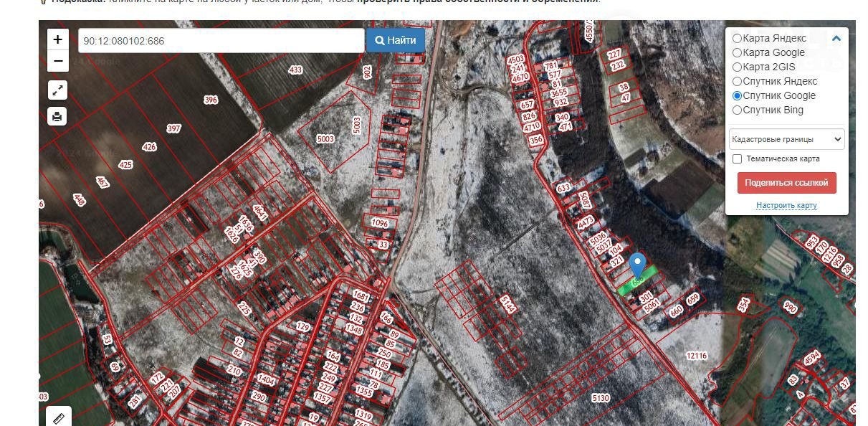Open the ruler measurement tool
This screenshot has width=868, height=426.
pyautogui.click(x=58, y=417)
